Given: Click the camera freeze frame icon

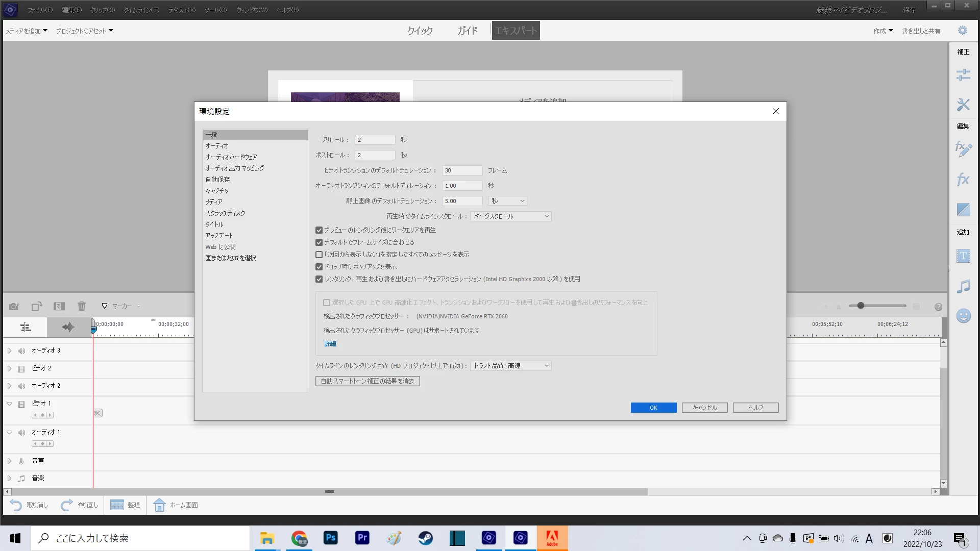Looking at the screenshot, I should click(14, 306).
